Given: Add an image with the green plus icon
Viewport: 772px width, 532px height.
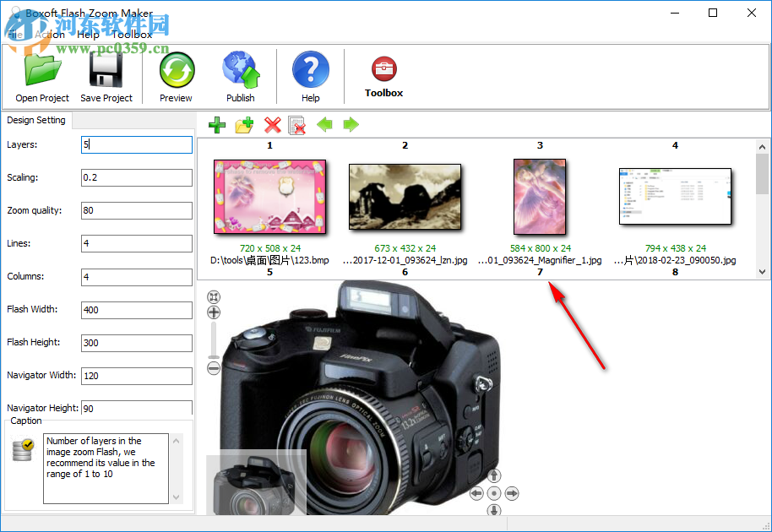Looking at the screenshot, I should [216, 125].
